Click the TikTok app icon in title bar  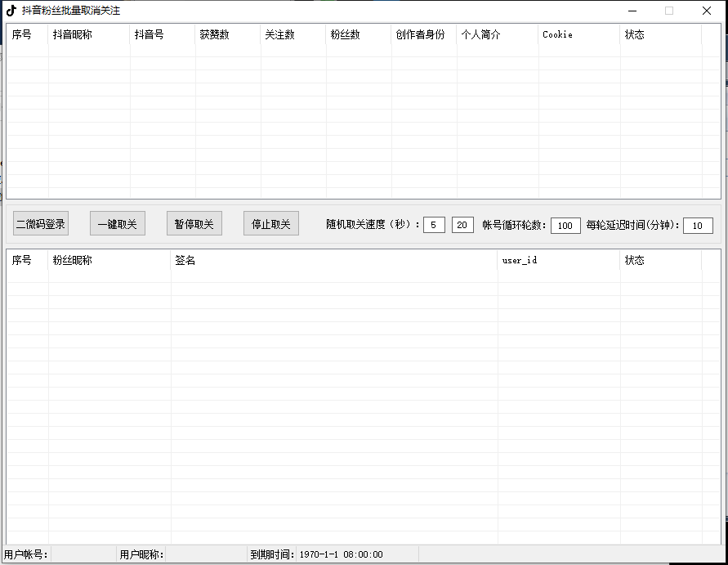[11, 11]
